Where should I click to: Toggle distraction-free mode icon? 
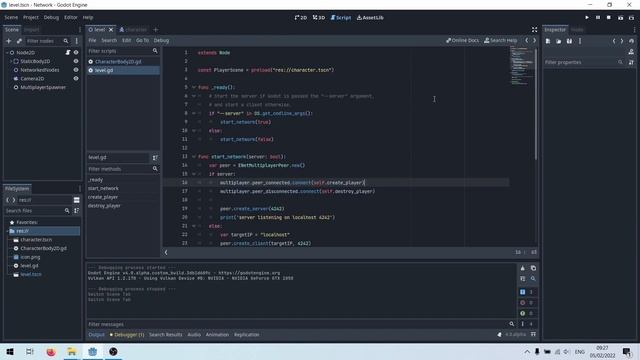click(534, 30)
